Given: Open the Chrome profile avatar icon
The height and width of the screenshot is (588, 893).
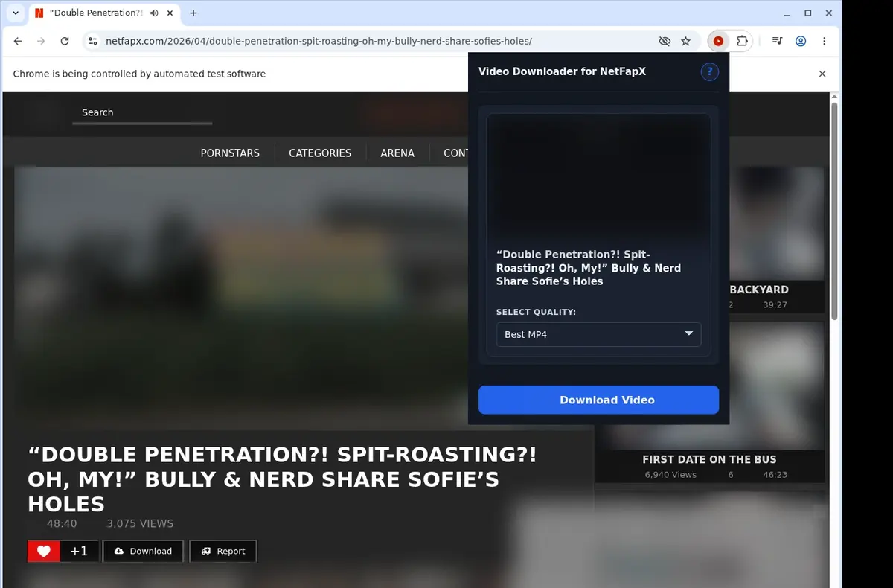Looking at the screenshot, I should [801, 42].
